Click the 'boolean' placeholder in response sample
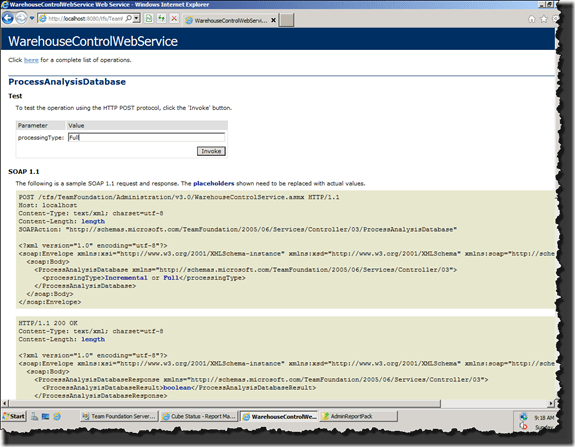This screenshot has width=575, height=447. (x=177, y=388)
